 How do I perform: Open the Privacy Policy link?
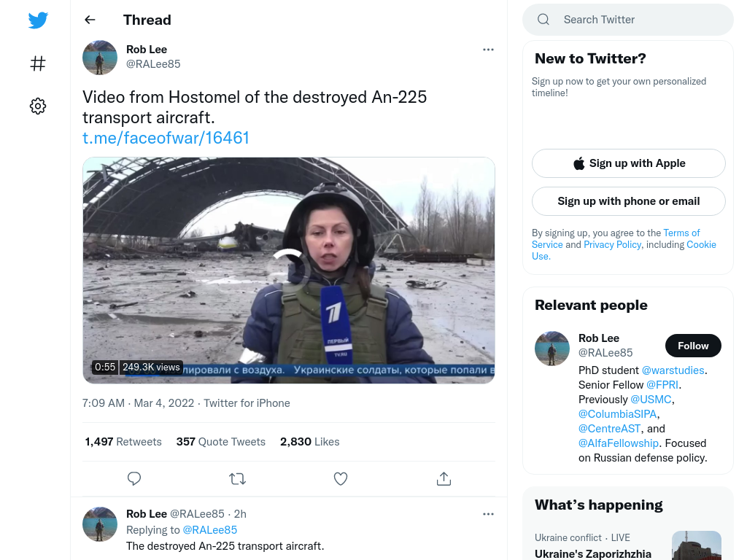point(613,244)
